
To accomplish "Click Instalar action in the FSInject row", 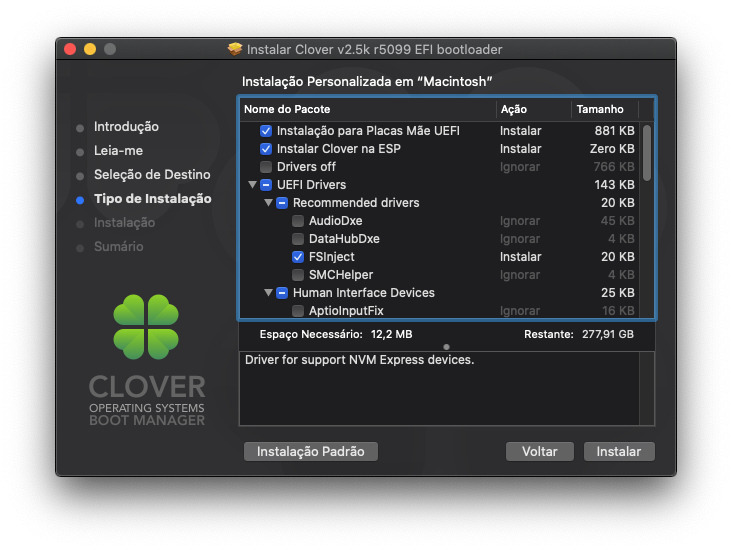I will click(521, 257).
